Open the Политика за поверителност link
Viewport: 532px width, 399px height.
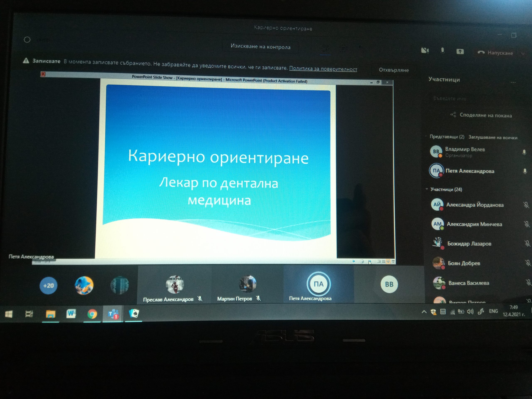tap(323, 69)
